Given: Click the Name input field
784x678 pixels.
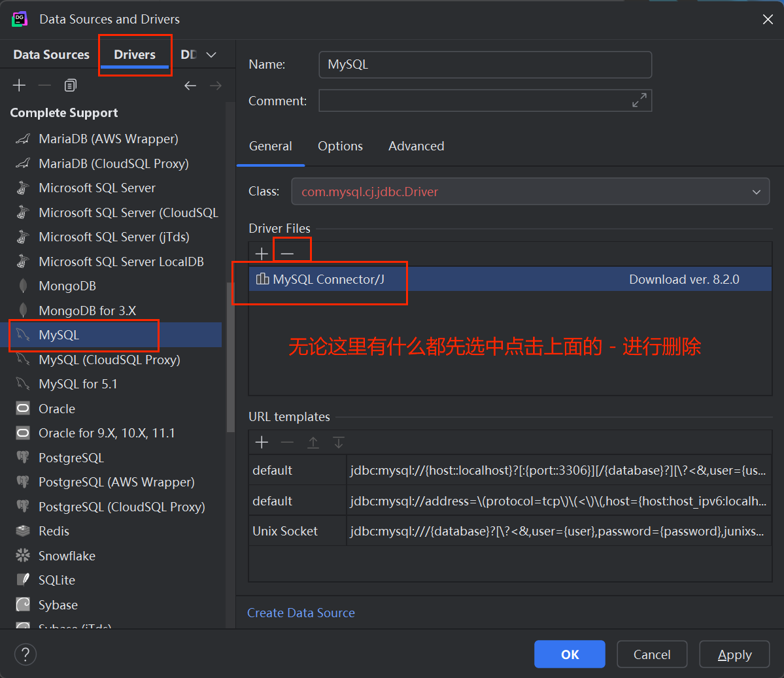Looking at the screenshot, I should click(x=485, y=65).
